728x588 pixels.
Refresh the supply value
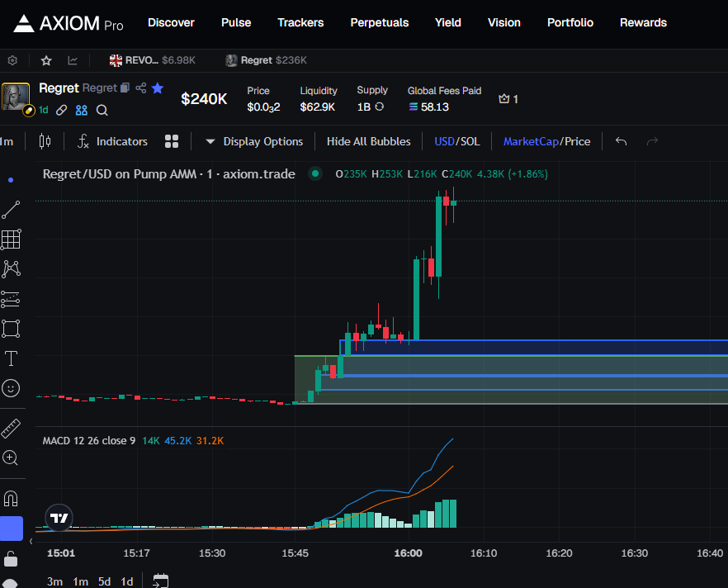click(380, 107)
